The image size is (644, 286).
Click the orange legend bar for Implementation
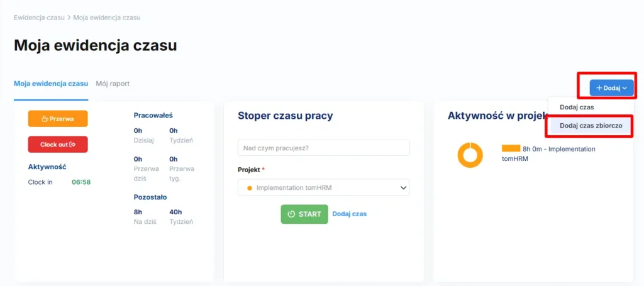click(511, 148)
